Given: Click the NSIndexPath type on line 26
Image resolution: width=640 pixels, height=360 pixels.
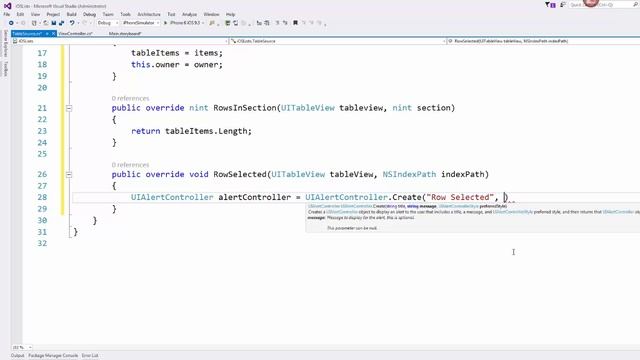Looking at the screenshot, I should pos(409,174).
